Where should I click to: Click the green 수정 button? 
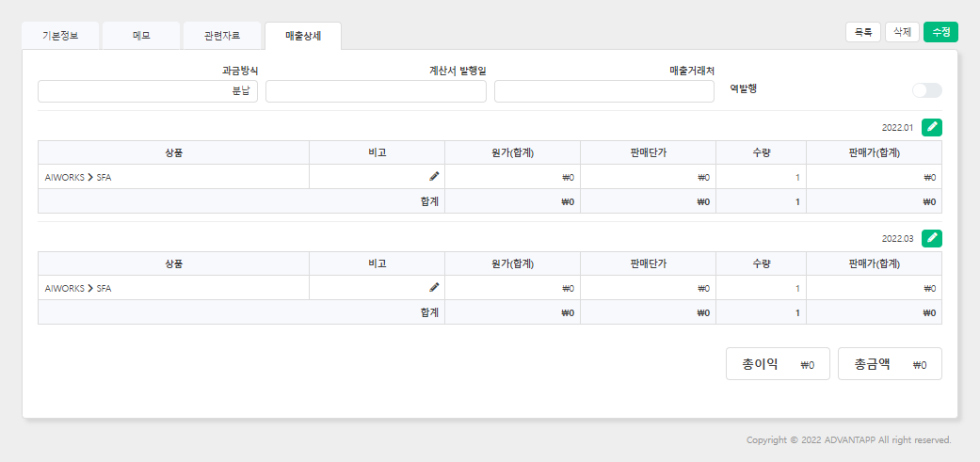940,32
